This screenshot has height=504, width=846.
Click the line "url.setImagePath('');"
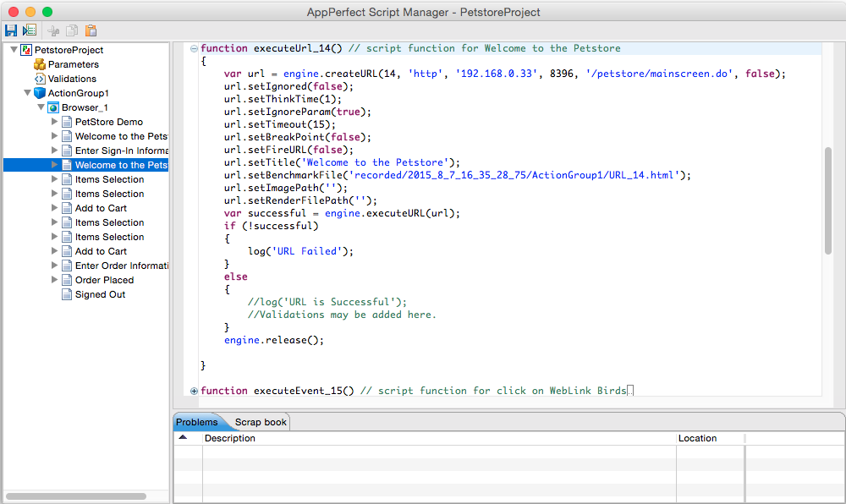[286, 188]
